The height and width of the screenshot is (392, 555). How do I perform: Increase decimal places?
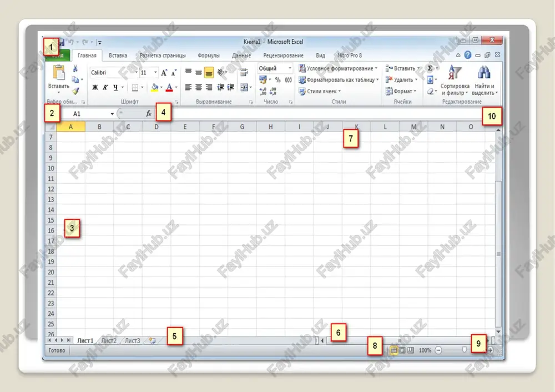tap(263, 92)
